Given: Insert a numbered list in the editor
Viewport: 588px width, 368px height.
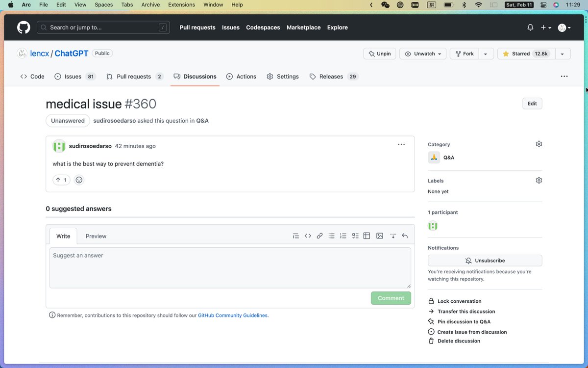Looking at the screenshot, I should pyautogui.click(x=343, y=236).
